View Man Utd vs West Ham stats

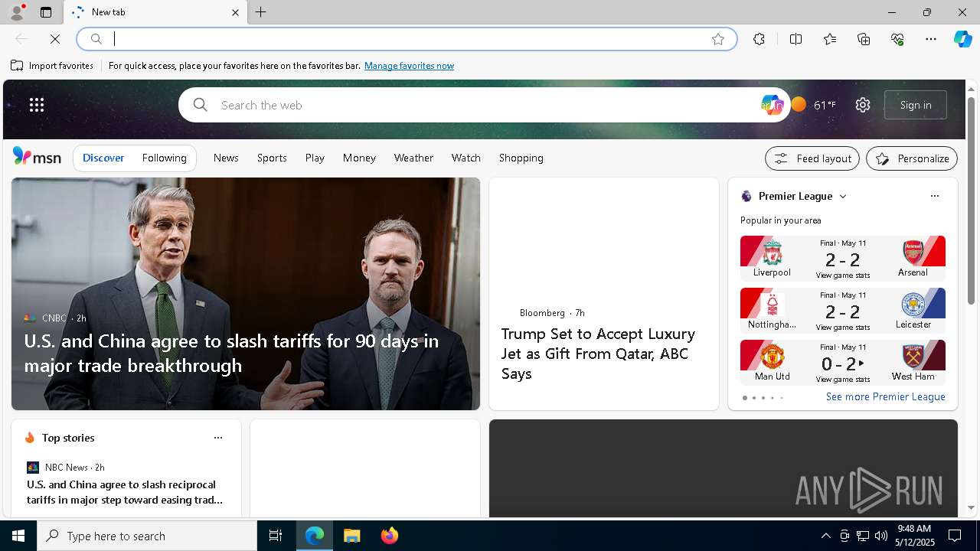(843, 379)
